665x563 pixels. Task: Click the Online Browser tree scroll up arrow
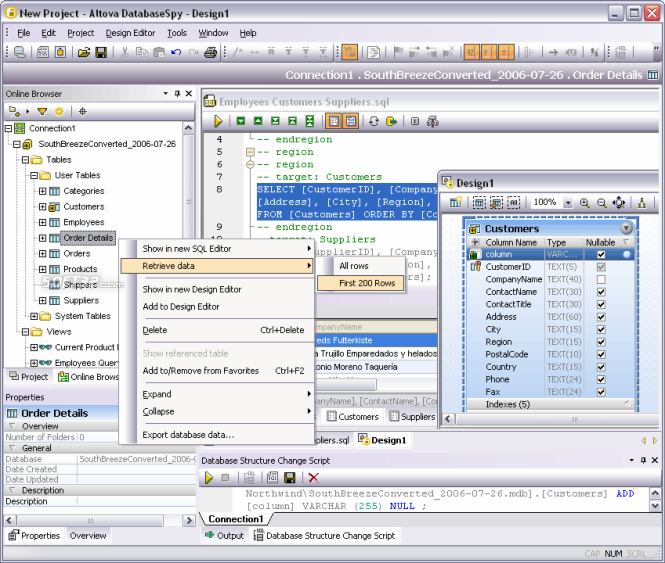tap(189, 128)
